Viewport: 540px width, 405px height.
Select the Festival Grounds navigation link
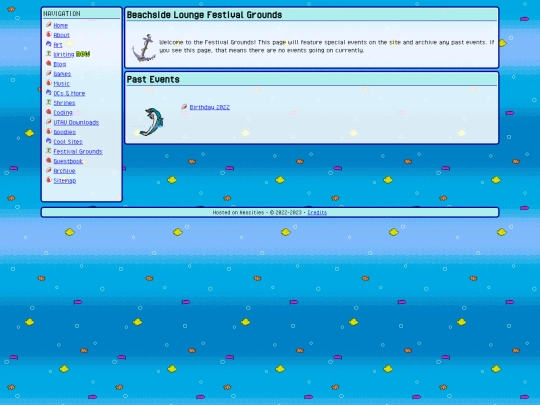[x=78, y=152]
